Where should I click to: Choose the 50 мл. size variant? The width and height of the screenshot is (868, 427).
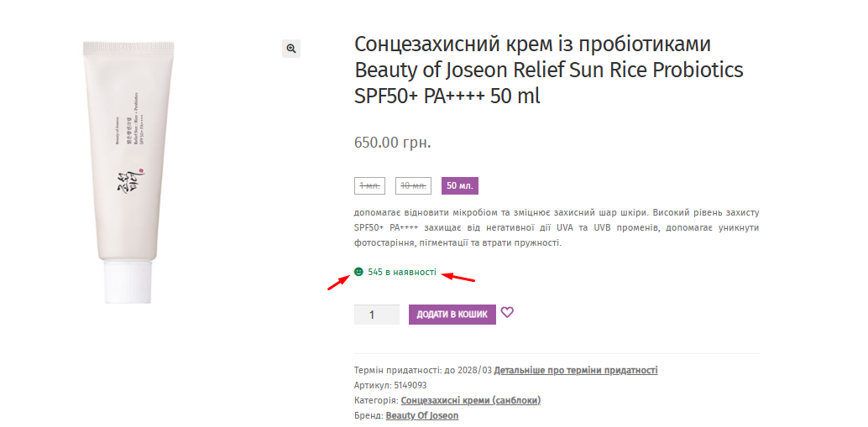(460, 185)
